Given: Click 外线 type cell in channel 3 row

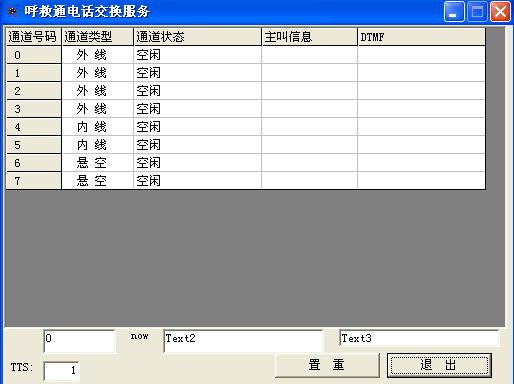Looking at the screenshot, I should tap(98, 109).
